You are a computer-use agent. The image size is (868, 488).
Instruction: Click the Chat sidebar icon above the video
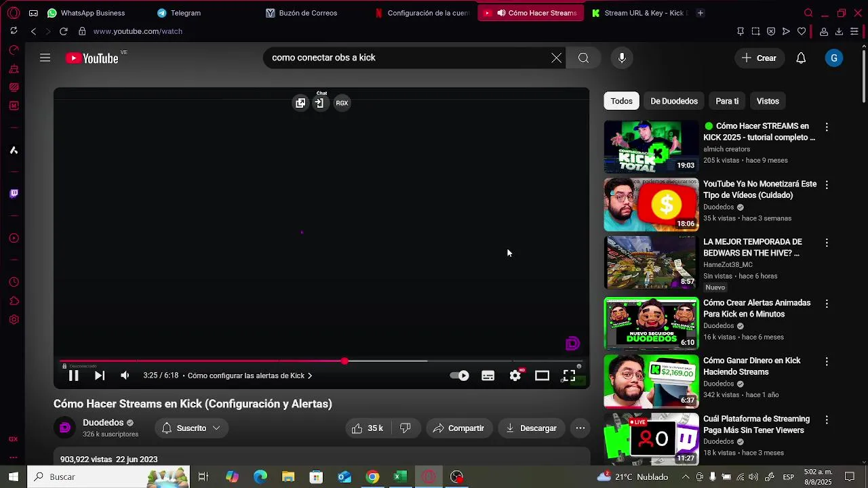pyautogui.click(x=319, y=103)
